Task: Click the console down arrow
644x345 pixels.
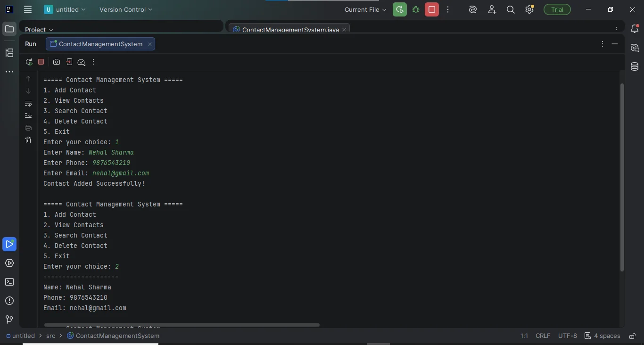Action: pyautogui.click(x=28, y=91)
